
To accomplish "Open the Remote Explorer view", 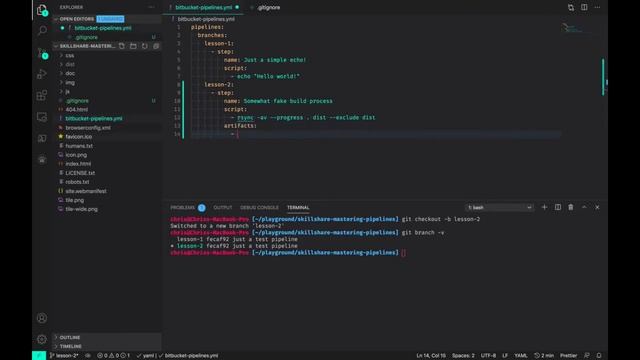I will click(42, 117).
